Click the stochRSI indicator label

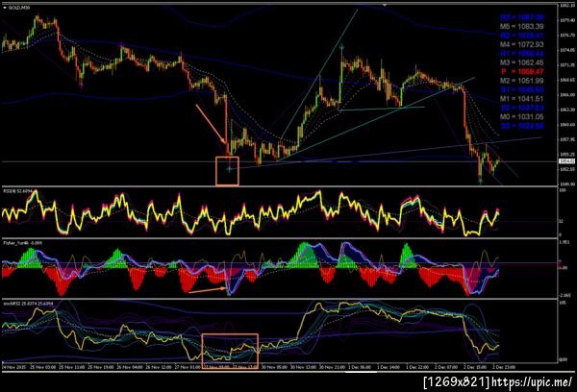(x=28, y=304)
